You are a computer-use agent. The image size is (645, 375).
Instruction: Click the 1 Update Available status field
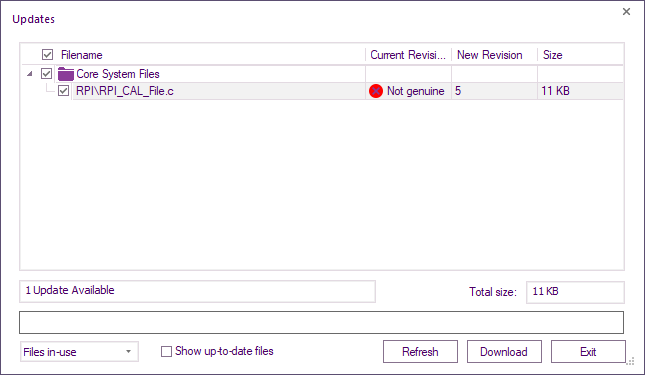click(197, 291)
